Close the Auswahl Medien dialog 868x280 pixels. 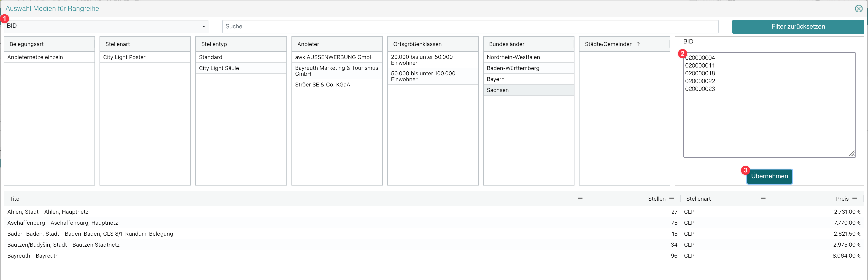(x=859, y=9)
